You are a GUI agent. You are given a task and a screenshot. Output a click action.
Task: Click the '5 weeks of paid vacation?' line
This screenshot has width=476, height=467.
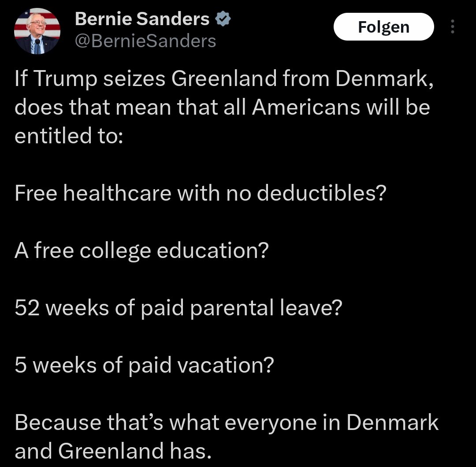[144, 366]
